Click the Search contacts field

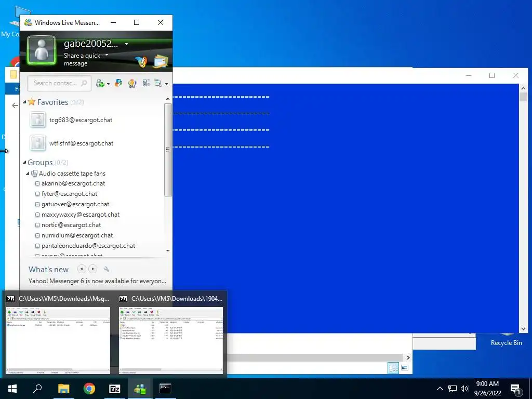click(59, 83)
